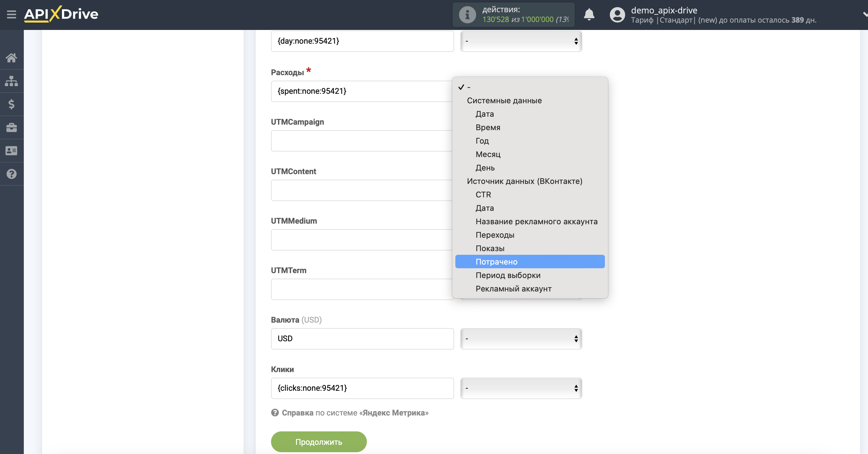Viewport: 868px width, 454px height.
Task: Select the highlighted Потрачено option
Action: point(530,262)
